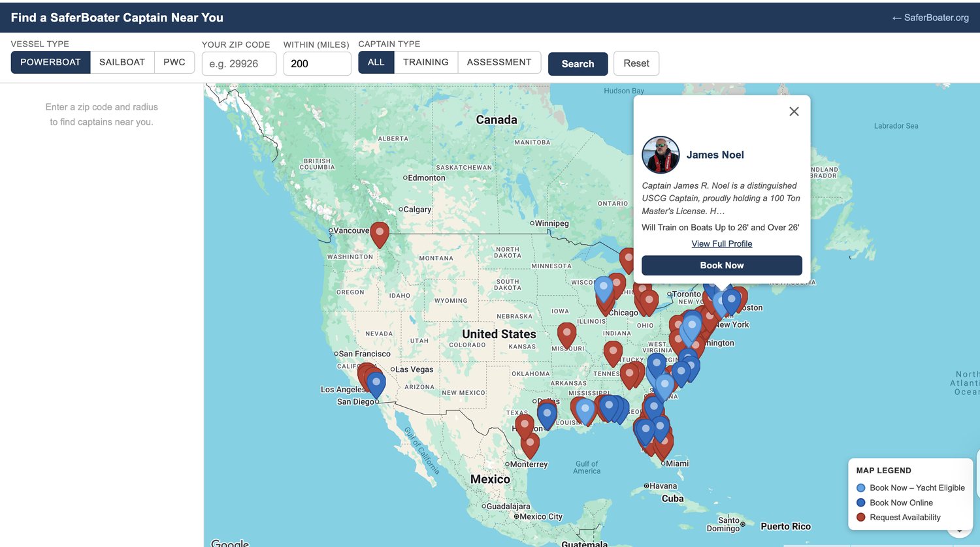Go back to SaferBoater.org
980x547 pixels.
point(930,18)
